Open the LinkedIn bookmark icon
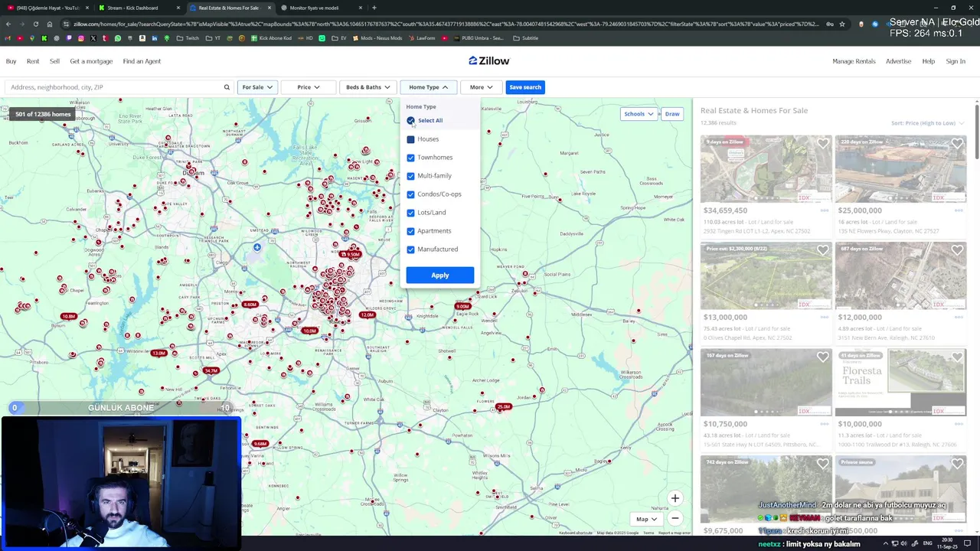 [x=154, y=38]
